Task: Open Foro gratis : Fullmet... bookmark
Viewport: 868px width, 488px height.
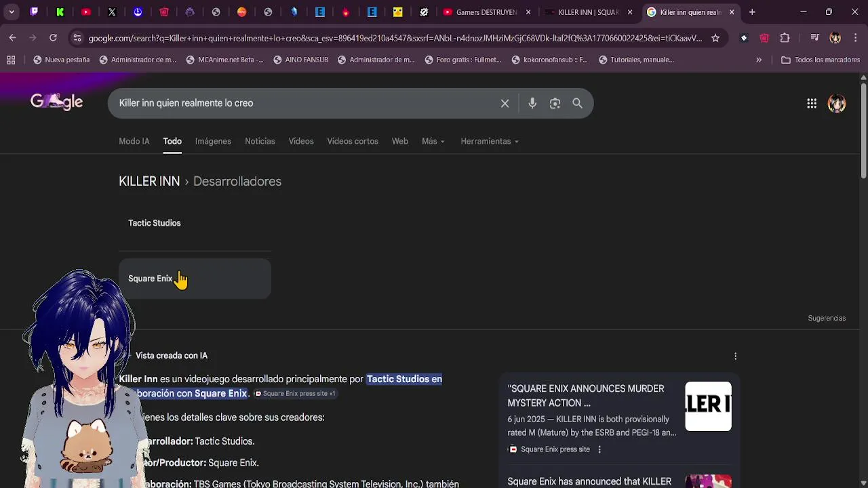Action: click(x=463, y=60)
